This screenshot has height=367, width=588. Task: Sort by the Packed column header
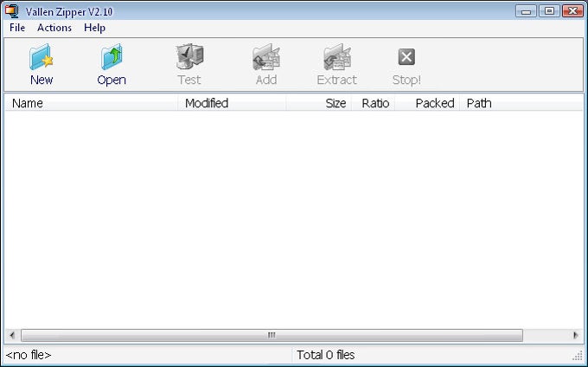pyautogui.click(x=427, y=103)
